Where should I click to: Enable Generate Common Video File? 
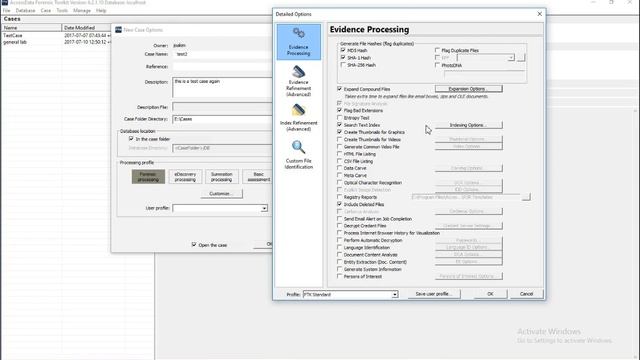(x=340, y=147)
